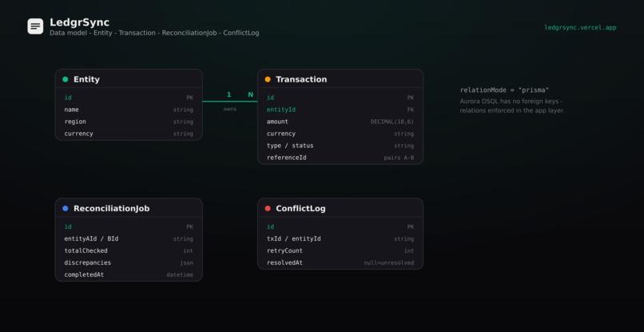The width and height of the screenshot is (644, 332).
Task: Select the entityAId / BId field
Action: tap(129, 238)
